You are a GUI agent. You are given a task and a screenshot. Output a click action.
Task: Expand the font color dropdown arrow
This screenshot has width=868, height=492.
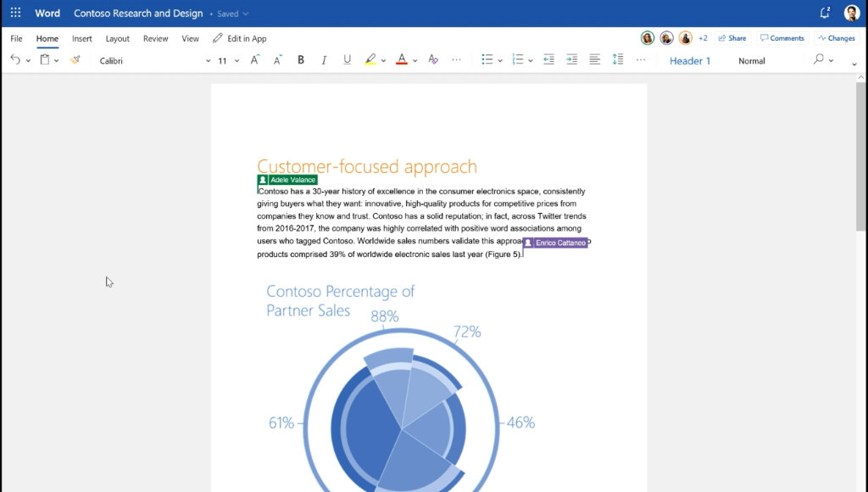pos(415,60)
